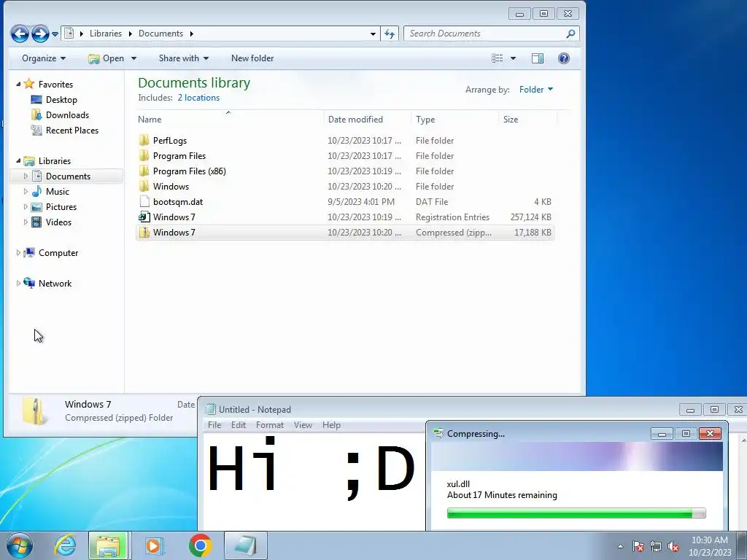Select the PerfLogs folder icon

144,141
